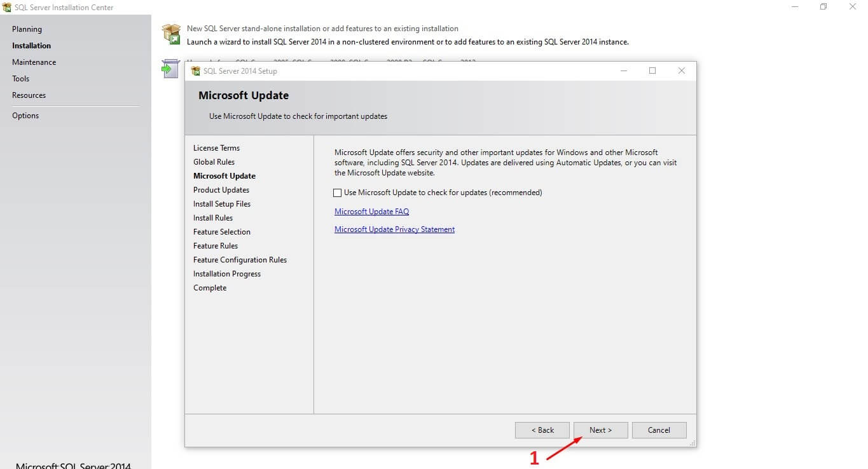Viewport: 868px width, 469px height.
Task: Select Microsoft Update step in wizard list
Action: pos(224,176)
